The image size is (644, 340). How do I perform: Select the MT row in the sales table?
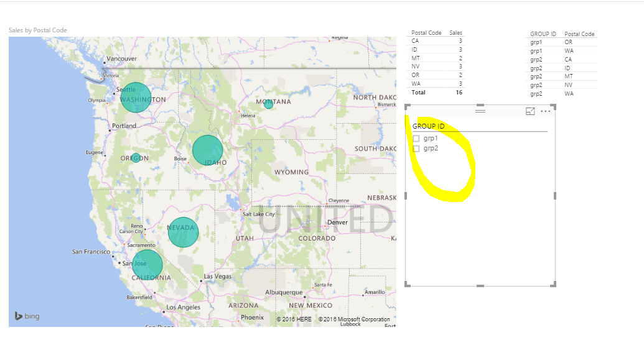point(437,58)
